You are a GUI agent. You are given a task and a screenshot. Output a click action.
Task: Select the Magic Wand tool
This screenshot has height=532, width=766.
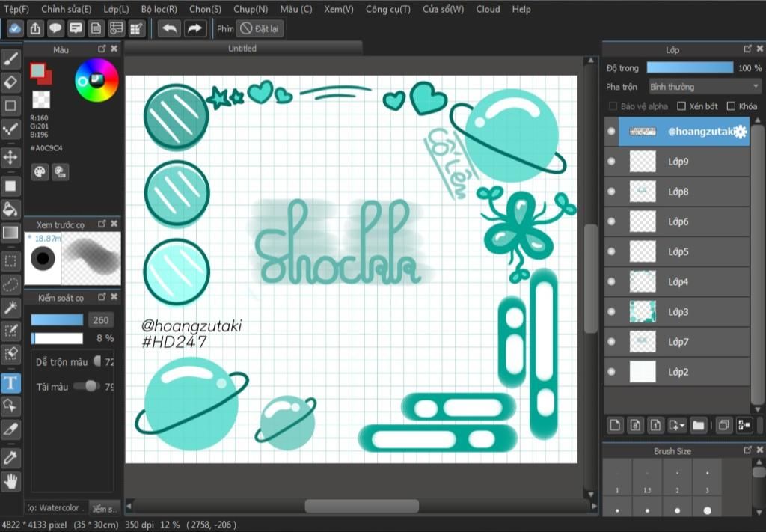(10, 308)
